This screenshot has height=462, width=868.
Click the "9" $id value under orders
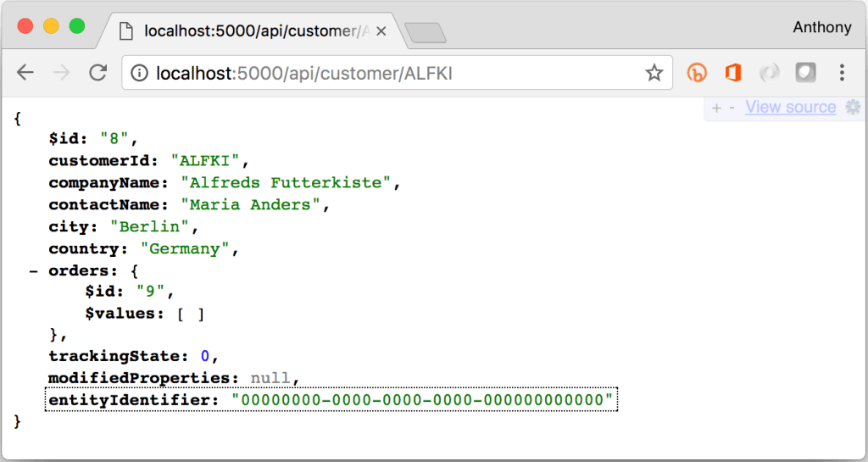point(150,292)
